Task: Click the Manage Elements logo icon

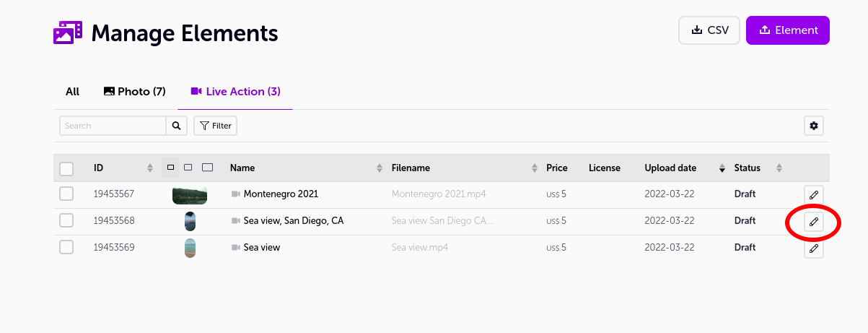Action: (x=68, y=33)
